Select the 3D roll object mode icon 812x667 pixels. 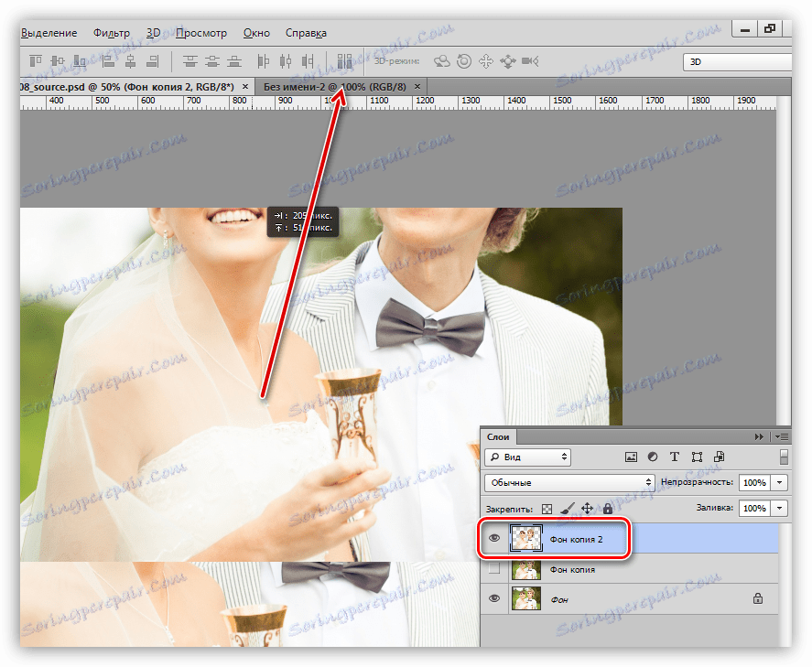click(x=464, y=61)
